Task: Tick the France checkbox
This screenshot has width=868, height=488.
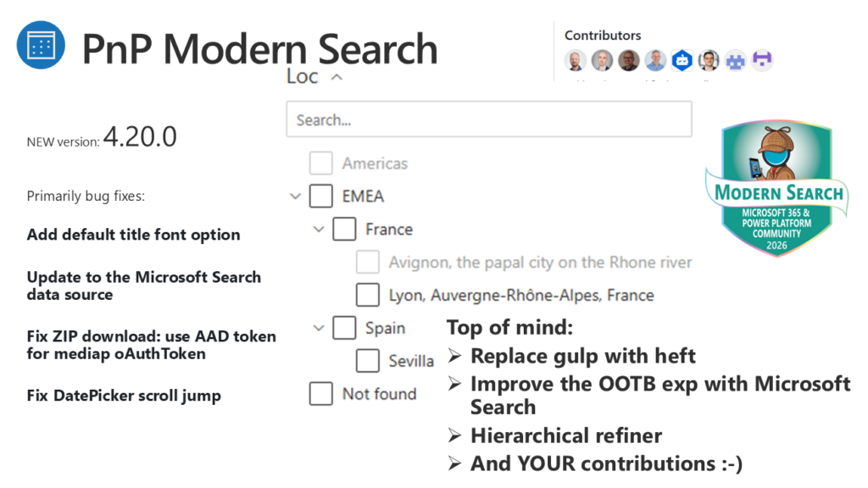Action: (344, 230)
